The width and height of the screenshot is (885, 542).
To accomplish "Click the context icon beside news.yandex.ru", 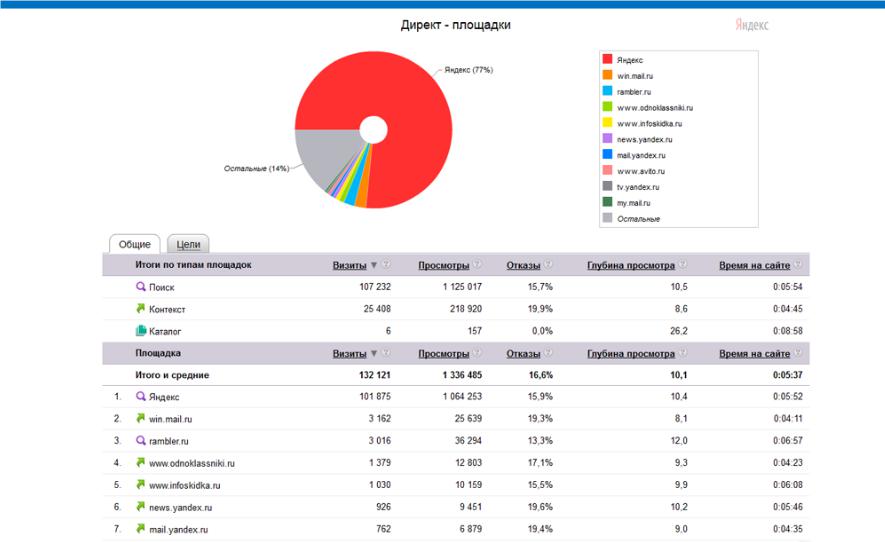I will pyautogui.click(x=141, y=506).
